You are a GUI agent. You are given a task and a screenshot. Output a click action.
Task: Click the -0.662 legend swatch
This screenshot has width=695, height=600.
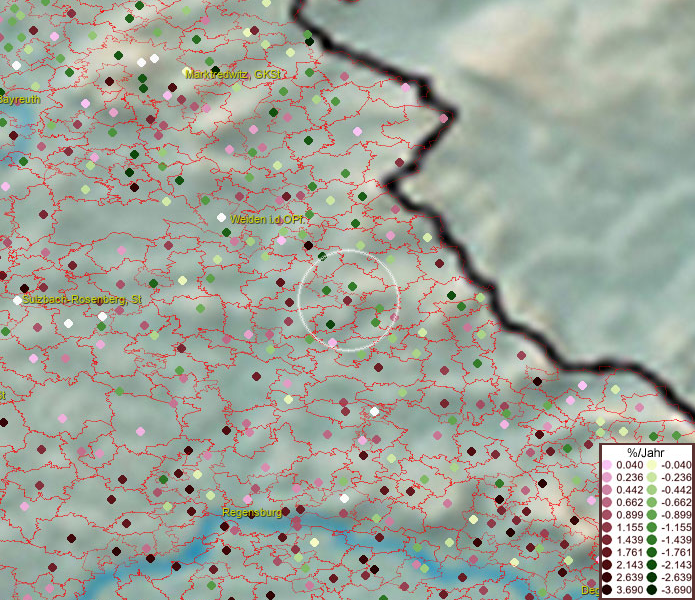(x=652, y=503)
